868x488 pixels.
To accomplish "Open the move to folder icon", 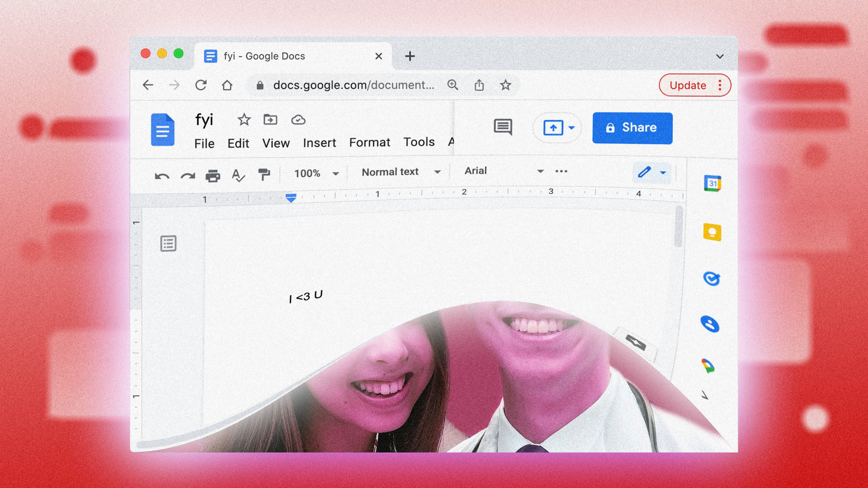I will pos(270,120).
